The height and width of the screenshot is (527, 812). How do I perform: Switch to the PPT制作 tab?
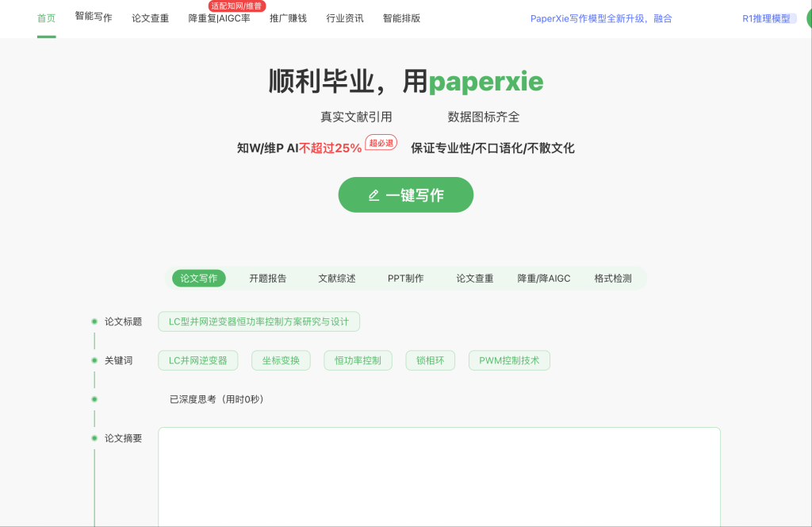[x=405, y=279]
